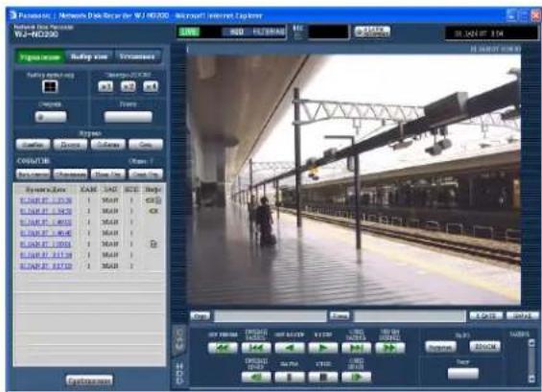Screen dimensions: 542x392
Task: Click the next record skip button
Action: coord(357,348)
